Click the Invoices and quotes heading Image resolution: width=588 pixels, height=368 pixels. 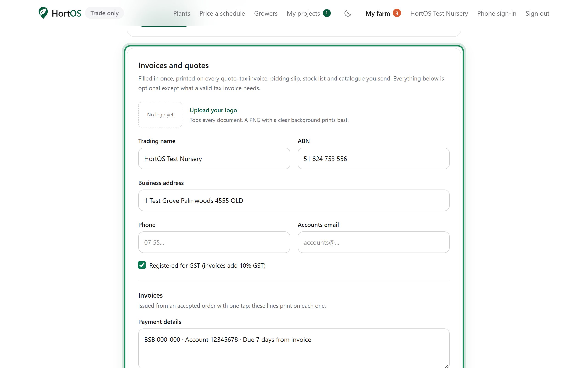tap(173, 66)
